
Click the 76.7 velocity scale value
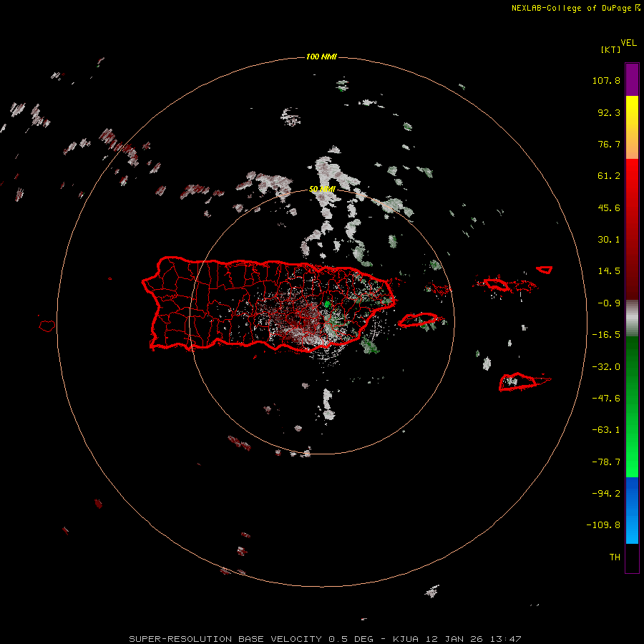pyautogui.click(x=609, y=144)
